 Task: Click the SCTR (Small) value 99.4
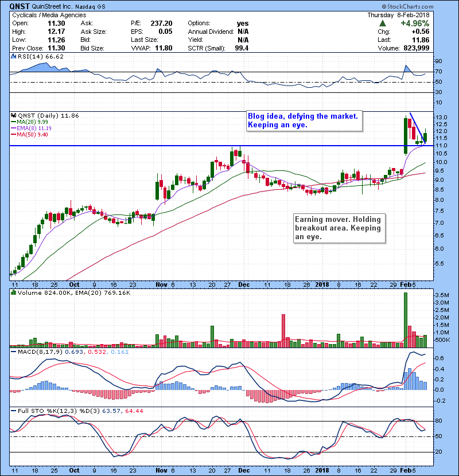point(242,48)
